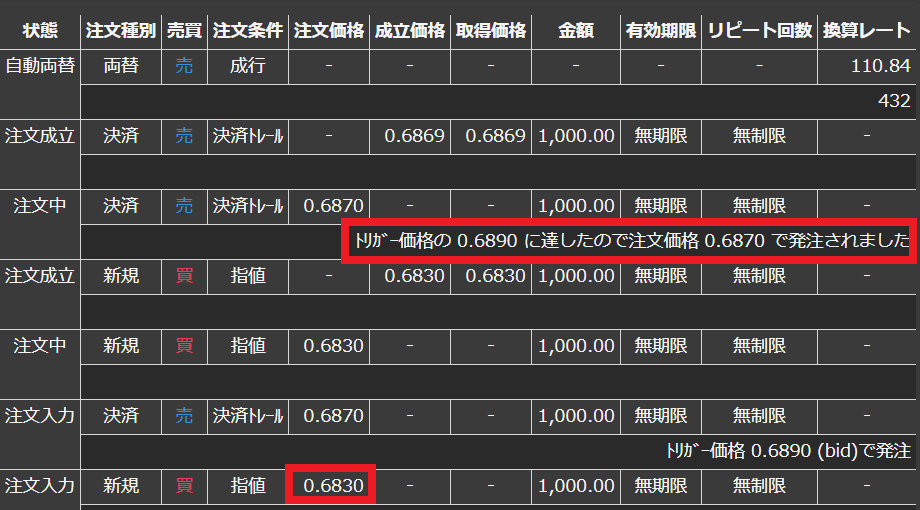Click the 注文条件 column header
Image resolution: width=920 pixels, height=510 pixels.
click(x=248, y=31)
